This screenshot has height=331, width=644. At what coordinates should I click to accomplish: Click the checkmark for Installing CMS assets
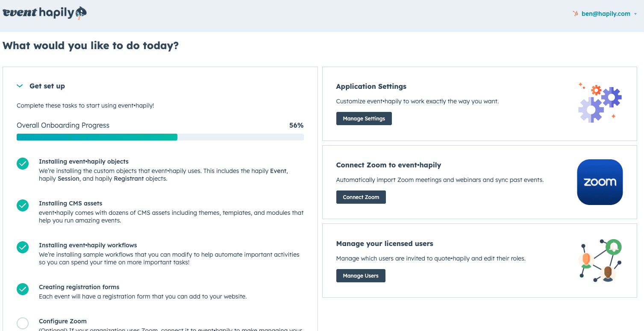pos(23,205)
